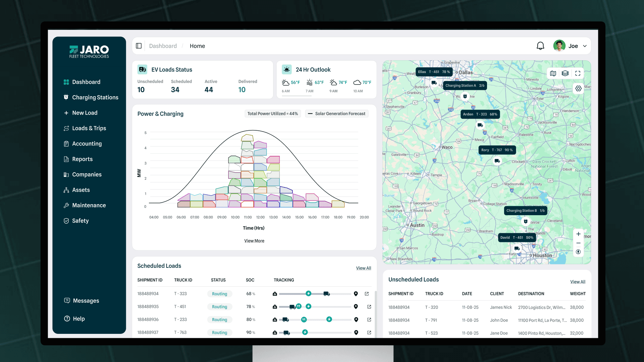644x362 pixels.
Task: Switch map style with map icon
Action: 553,73
